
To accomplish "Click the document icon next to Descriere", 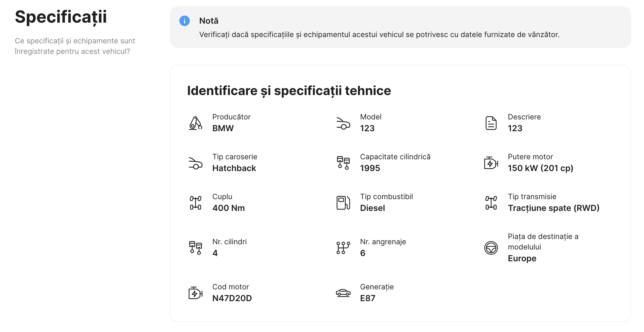I will point(491,123).
